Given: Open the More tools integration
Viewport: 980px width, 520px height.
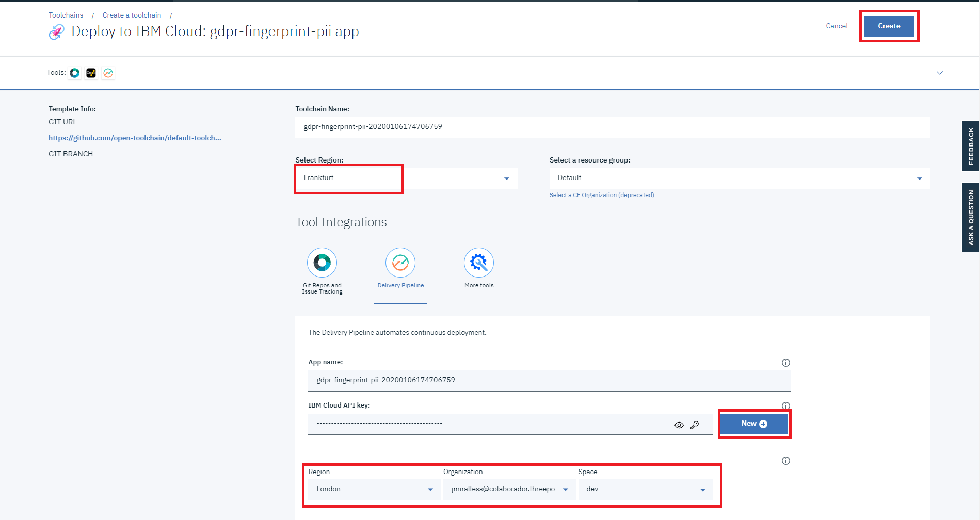Looking at the screenshot, I should (479, 268).
